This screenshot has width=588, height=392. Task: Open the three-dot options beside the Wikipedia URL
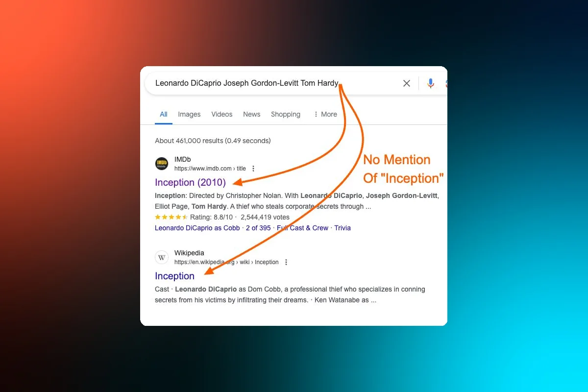[x=286, y=262]
